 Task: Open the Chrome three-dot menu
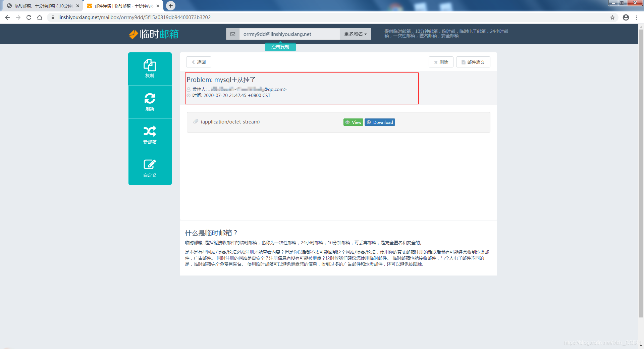[637, 17]
